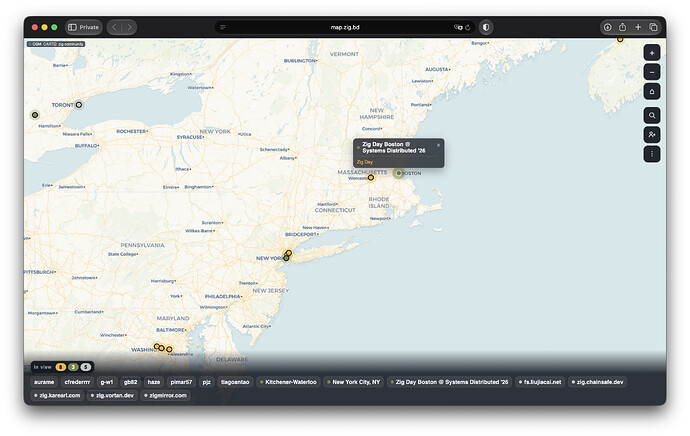
Task: Select the tiagoantao chip
Action: (235, 382)
